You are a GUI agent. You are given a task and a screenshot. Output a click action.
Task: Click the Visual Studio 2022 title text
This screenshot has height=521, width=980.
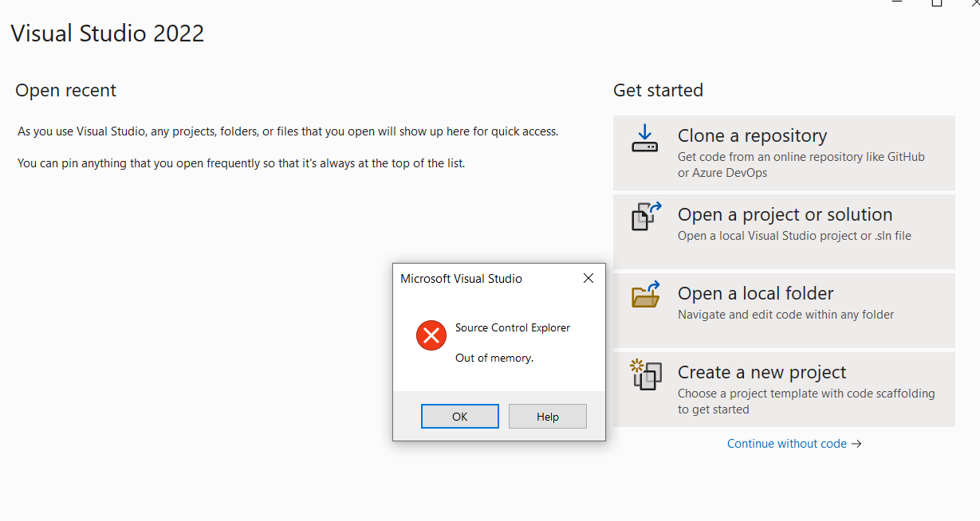(108, 33)
